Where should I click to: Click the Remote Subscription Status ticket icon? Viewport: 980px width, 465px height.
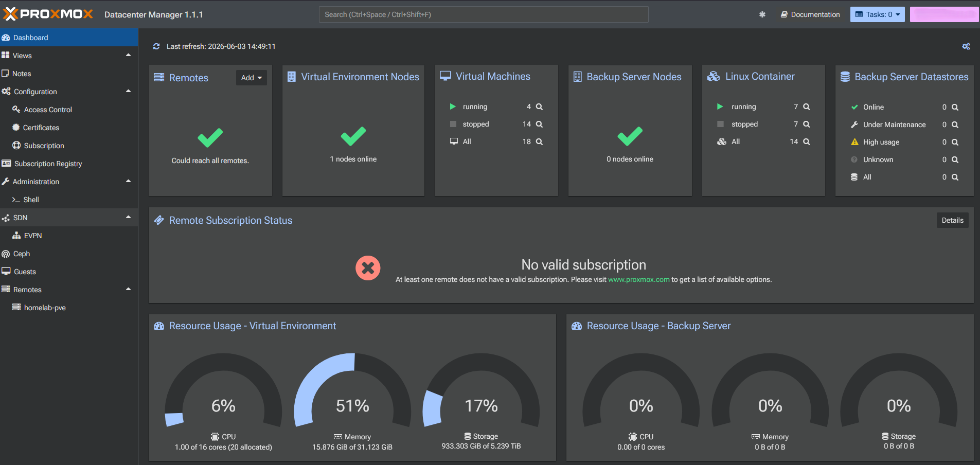click(159, 220)
